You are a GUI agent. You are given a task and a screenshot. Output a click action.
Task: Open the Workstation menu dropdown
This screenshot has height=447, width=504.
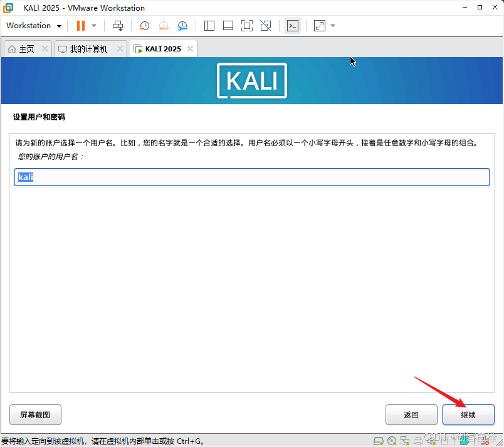tap(34, 26)
